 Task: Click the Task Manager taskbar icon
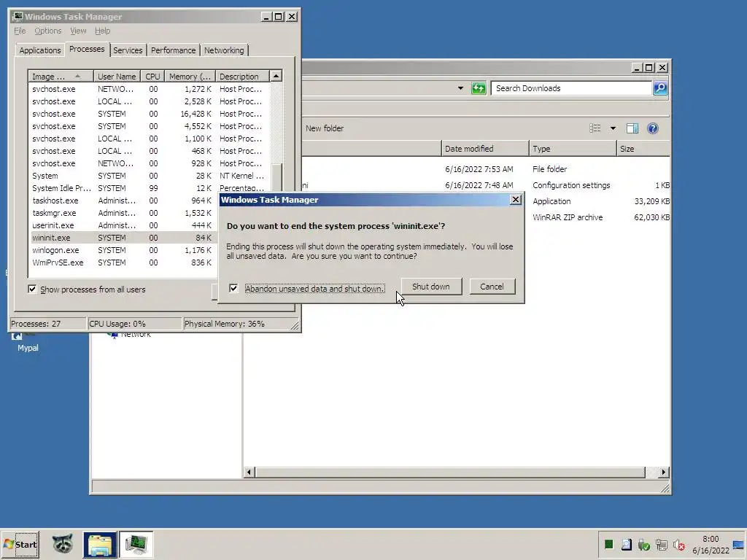136,544
